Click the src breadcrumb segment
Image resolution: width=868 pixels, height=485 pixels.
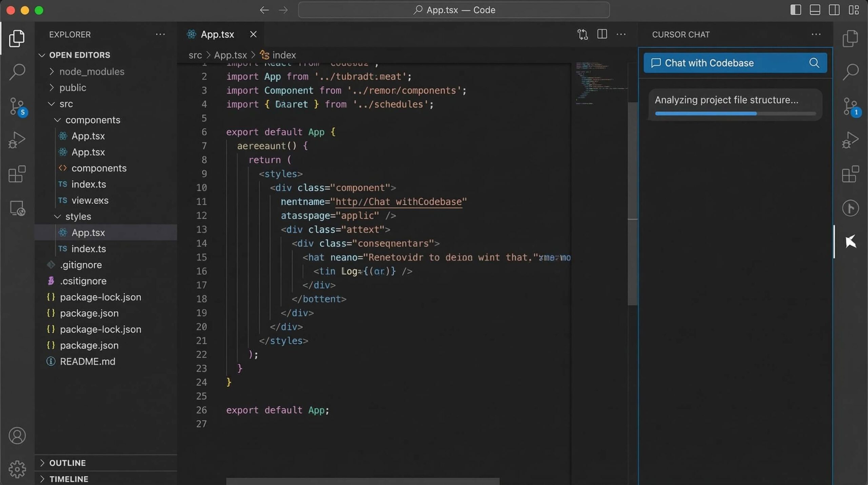(x=195, y=55)
